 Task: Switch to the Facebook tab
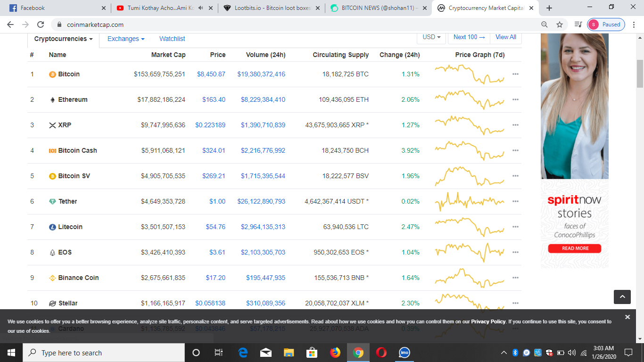(x=57, y=8)
